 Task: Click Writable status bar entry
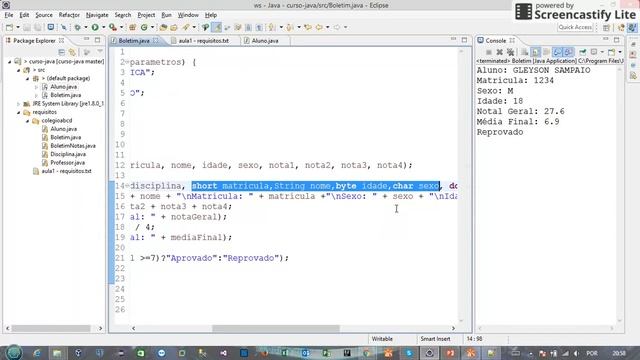pyautogui.click(x=382, y=339)
